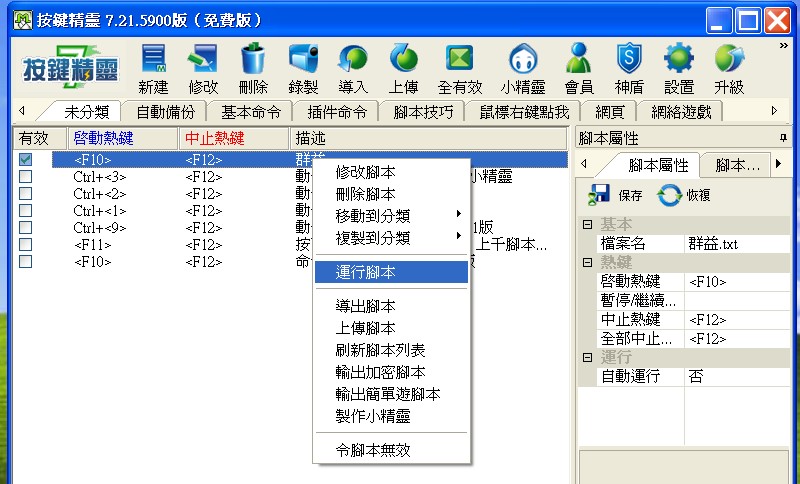This screenshot has height=484, width=800.
Task: Sort by 啓動熱鍵 column header
Action: click(123, 138)
